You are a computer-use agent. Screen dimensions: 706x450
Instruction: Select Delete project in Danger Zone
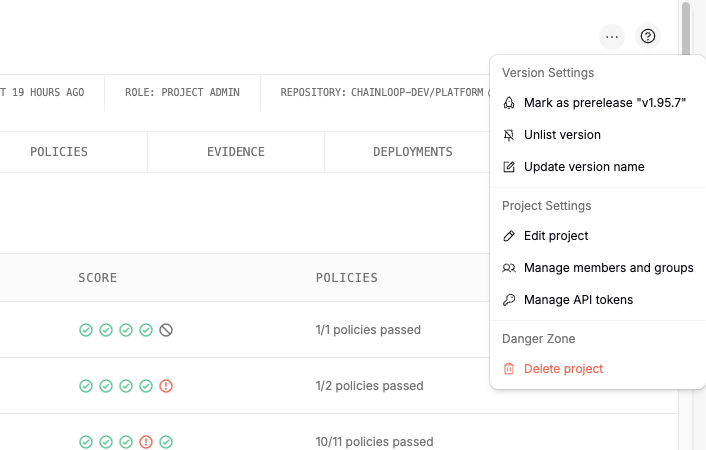598,368
